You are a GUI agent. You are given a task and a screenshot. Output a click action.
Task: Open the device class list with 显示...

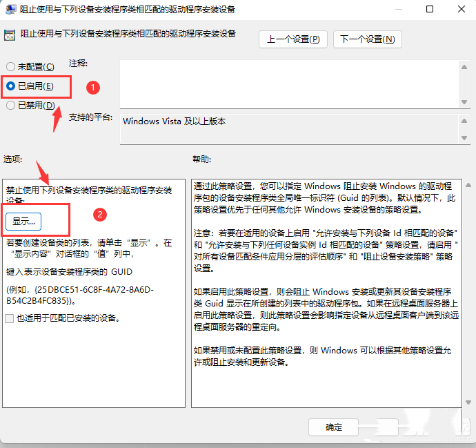23,222
